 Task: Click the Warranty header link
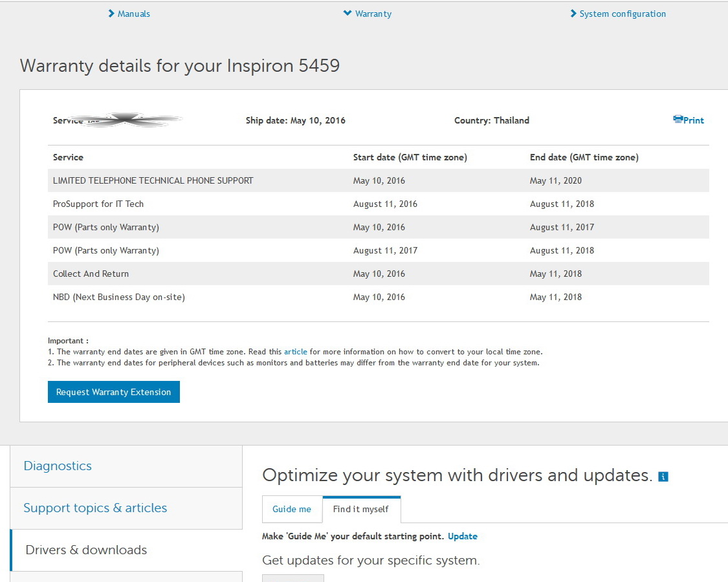point(373,14)
